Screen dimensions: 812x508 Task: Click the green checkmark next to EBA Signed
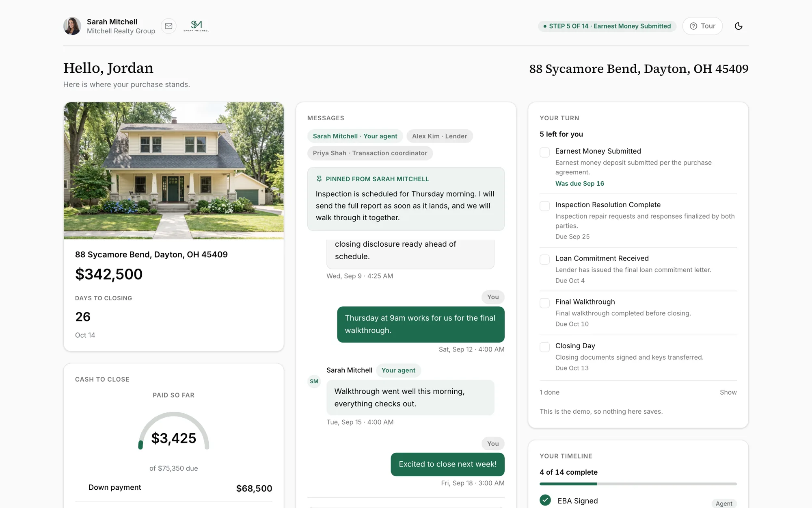point(545,500)
